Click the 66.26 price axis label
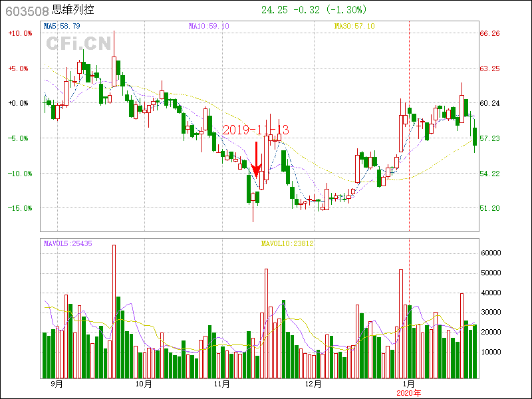The height and width of the screenshot is (399, 532). 490,33
